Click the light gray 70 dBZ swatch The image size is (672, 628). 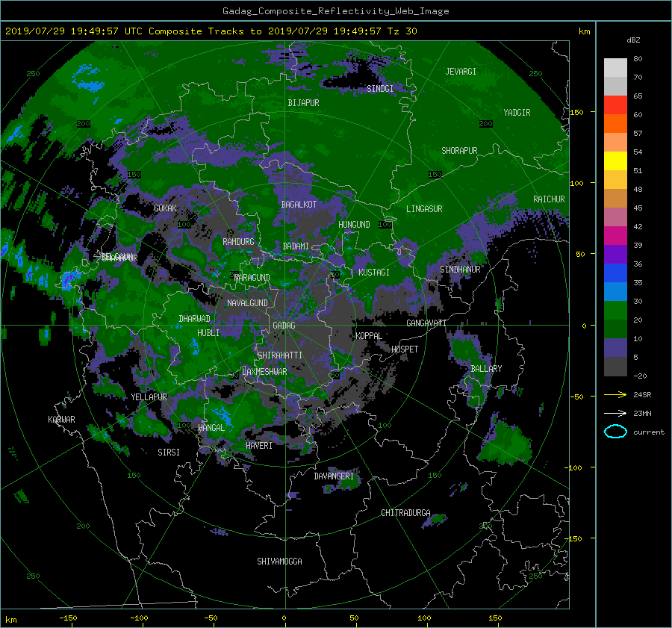click(x=615, y=68)
